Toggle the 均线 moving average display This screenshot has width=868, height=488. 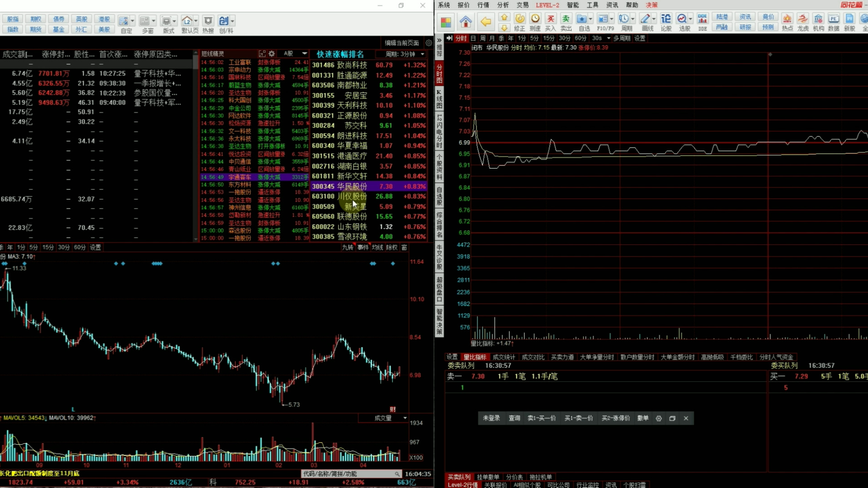click(x=377, y=247)
